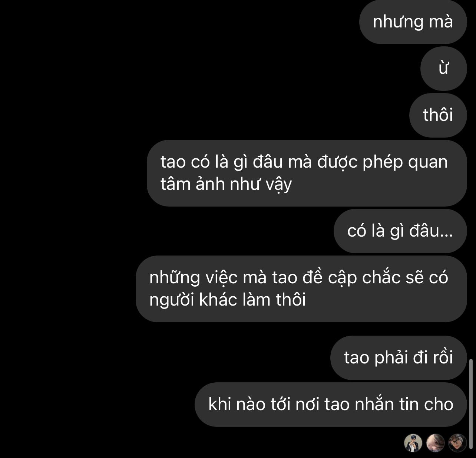Select the "có là gì đâu..." message bubble
The width and height of the screenshot is (476, 458).
click(x=400, y=231)
